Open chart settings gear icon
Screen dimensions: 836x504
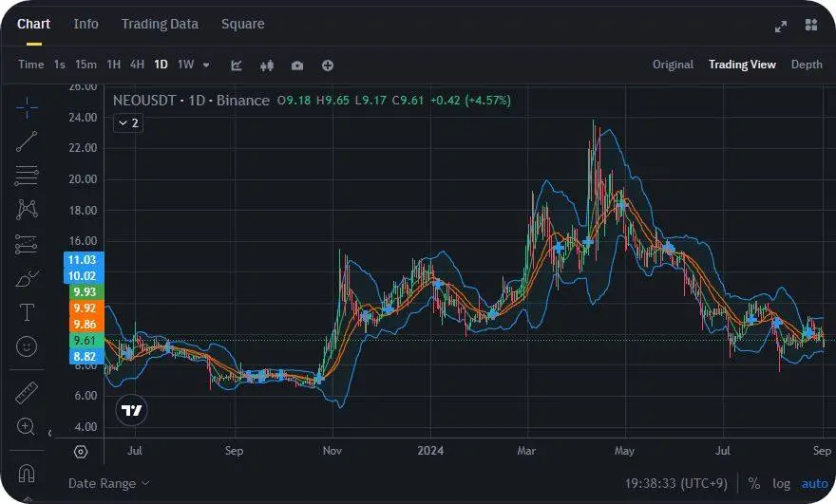pos(81,452)
